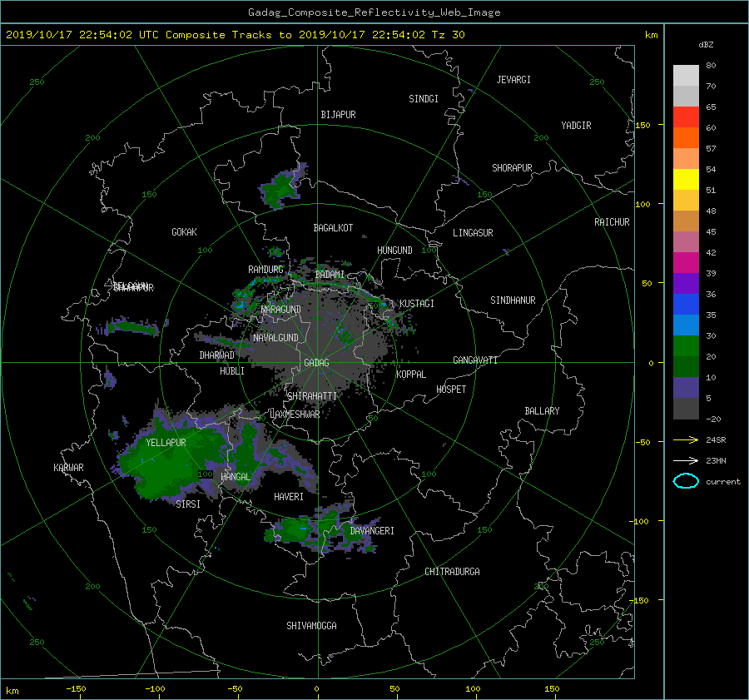Click the dBZ legend heading
The image size is (749, 700).
[706, 45]
